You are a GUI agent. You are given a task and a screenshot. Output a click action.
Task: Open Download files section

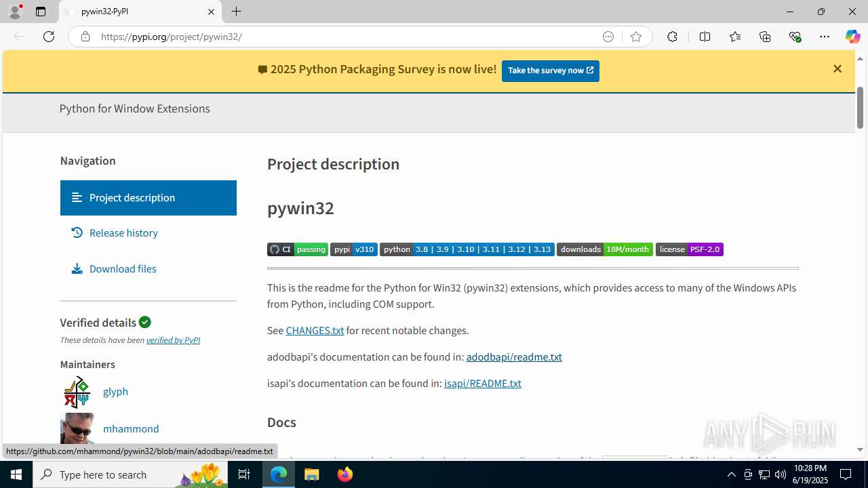(x=123, y=269)
